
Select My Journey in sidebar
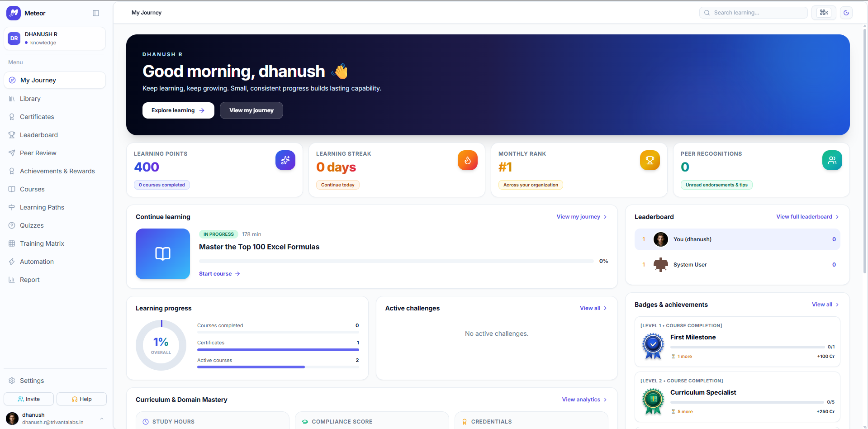[55, 80]
